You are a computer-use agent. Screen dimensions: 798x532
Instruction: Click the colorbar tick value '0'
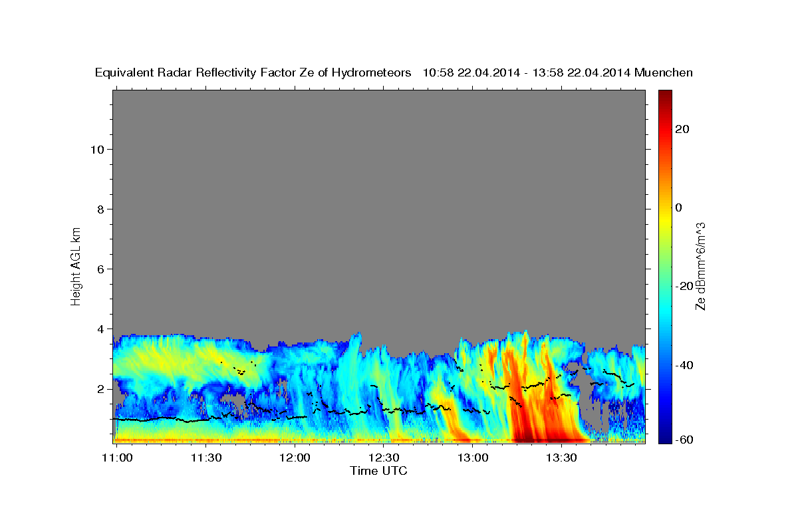tap(678, 207)
